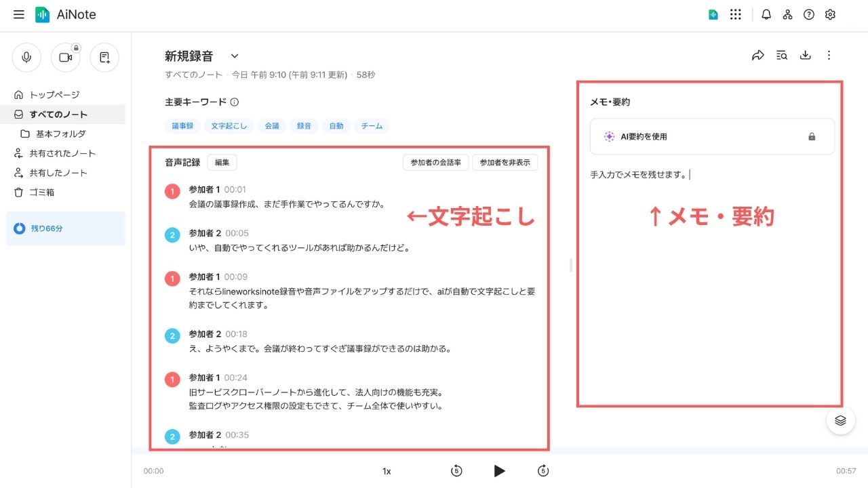
Task: Play the recorded audio
Action: 499,471
